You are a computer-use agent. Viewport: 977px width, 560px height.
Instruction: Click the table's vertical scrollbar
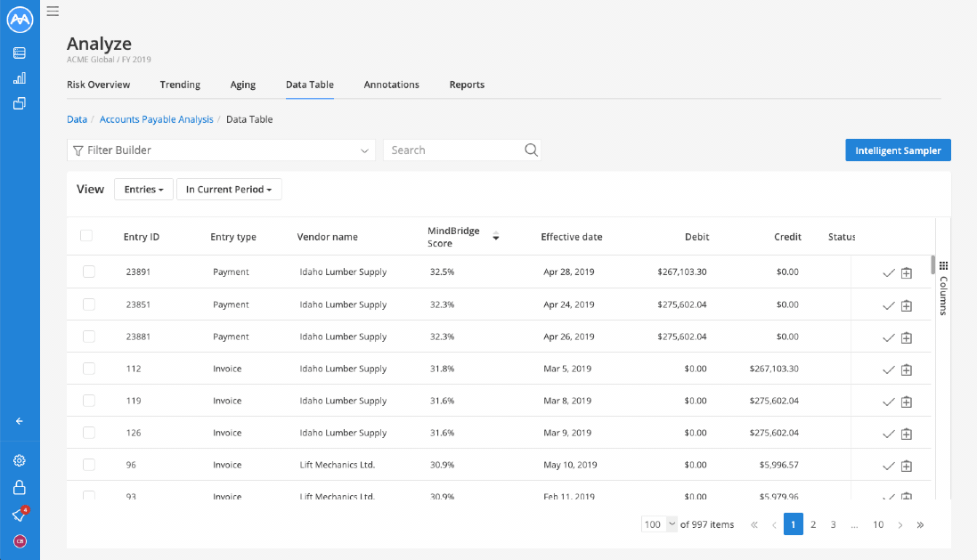click(932, 265)
